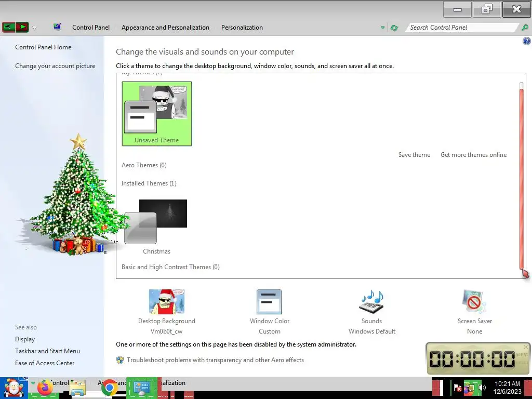The width and height of the screenshot is (532, 399).
Task: Launch Google Chrome from the taskbar
Action: tap(109, 388)
